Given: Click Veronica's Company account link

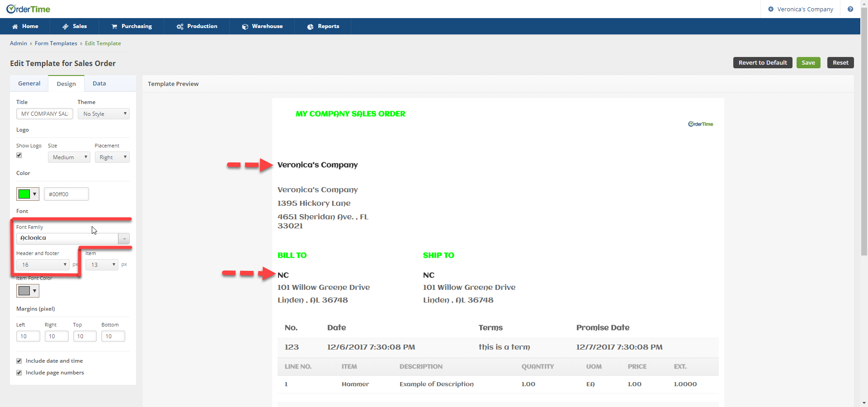Looking at the screenshot, I should click(805, 9).
